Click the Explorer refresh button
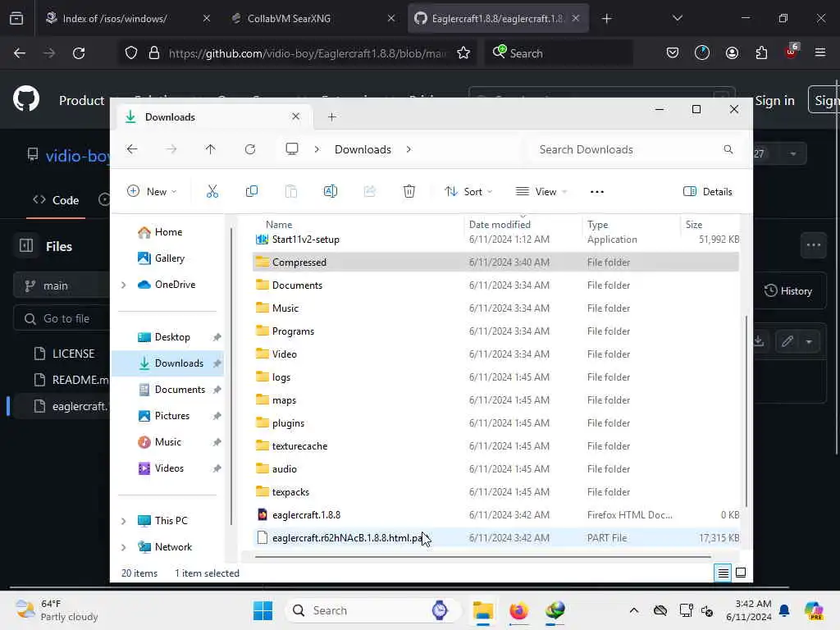 point(250,149)
